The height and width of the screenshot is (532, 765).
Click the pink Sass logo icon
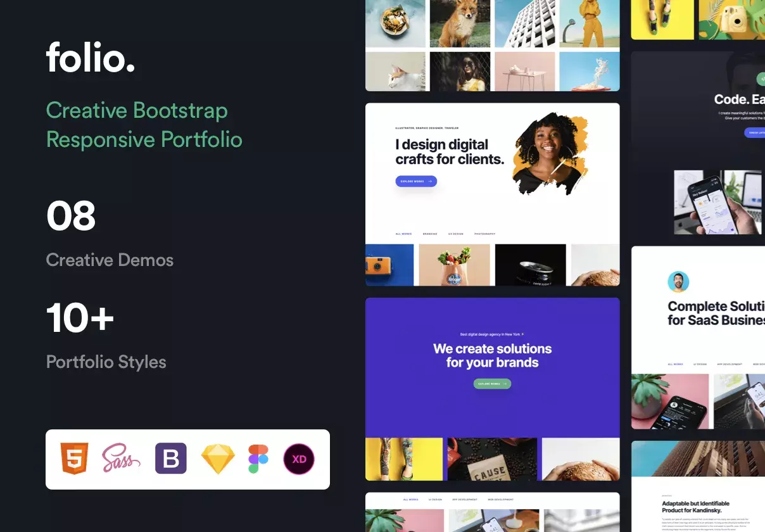click(x=121, y=459)
